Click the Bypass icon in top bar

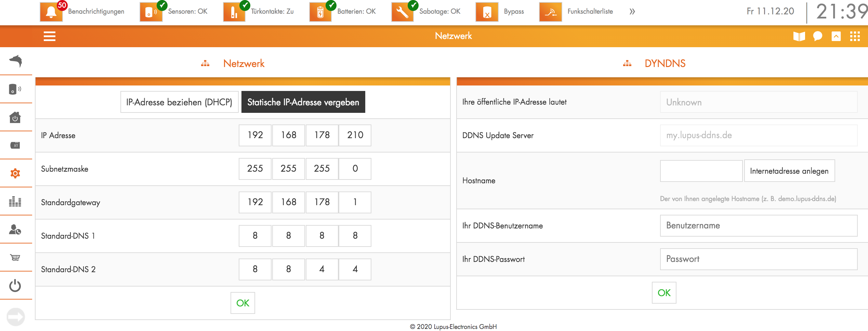(x=487, y=12)
